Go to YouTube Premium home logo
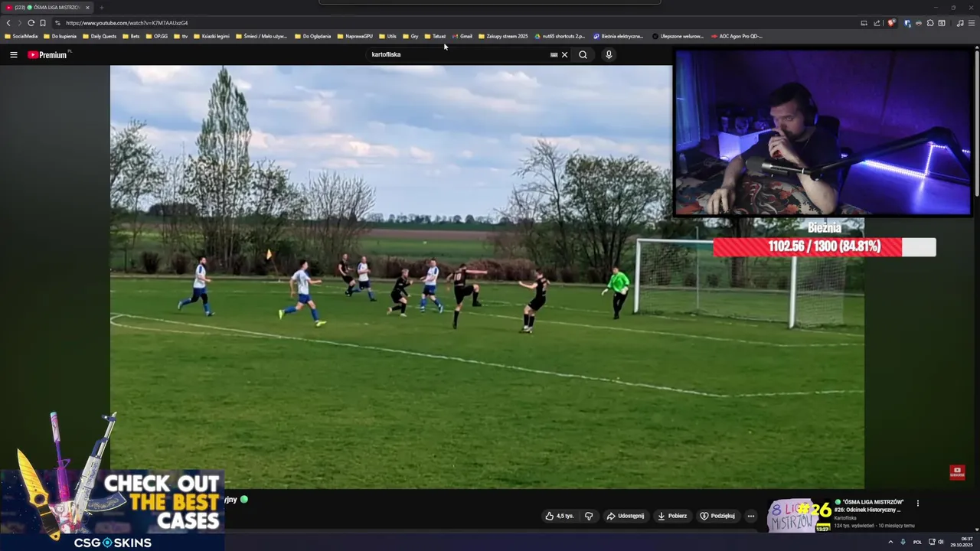 point(49,54)
